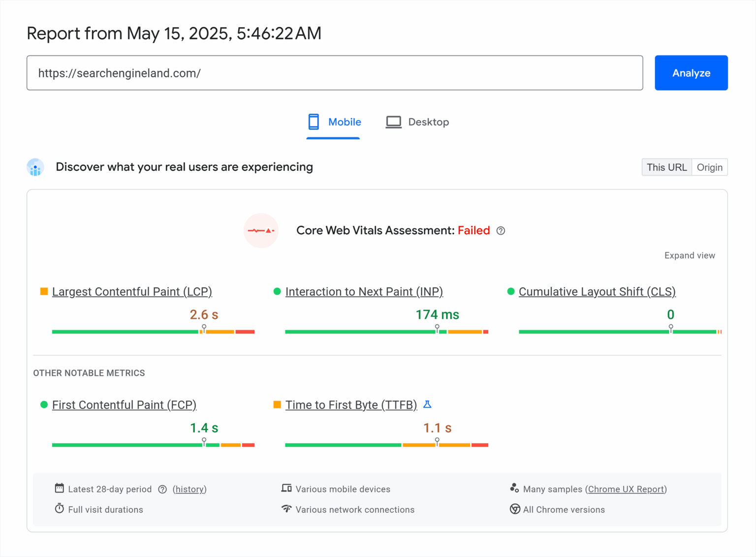Switch to the Mobile tab
The image size is (756, 557).
[x=334, y=122]
